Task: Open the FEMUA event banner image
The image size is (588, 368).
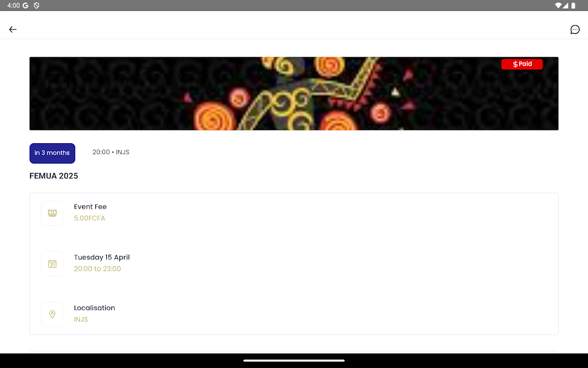Action: (x=294, y=94)
